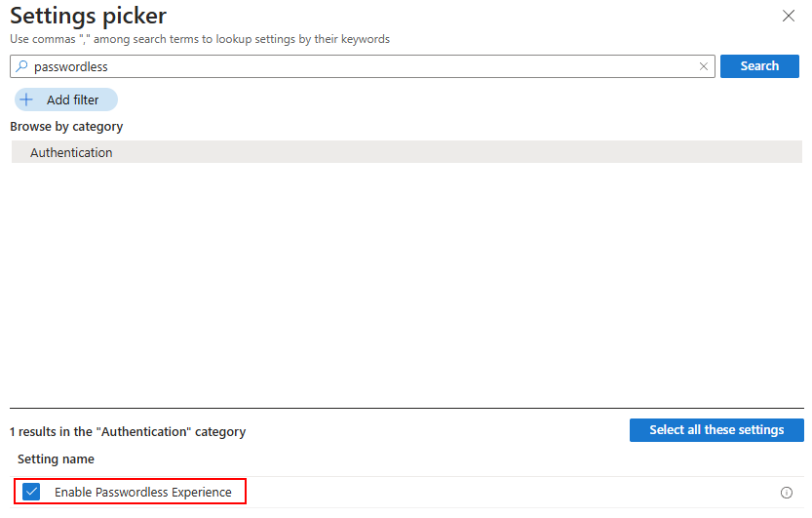812x518 pixels.
Task: Click the Settings picker title
Action: (88, 16)
